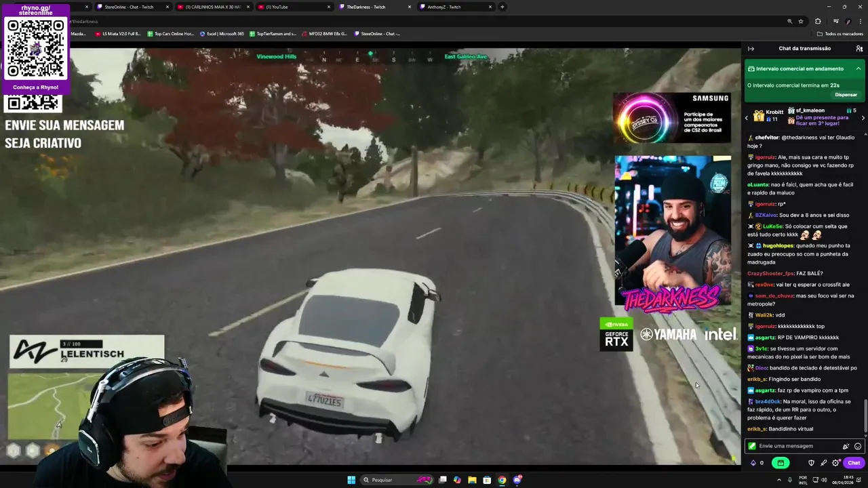Select the 'TheDarkness - Twitch' browser tab

(374, 7)
